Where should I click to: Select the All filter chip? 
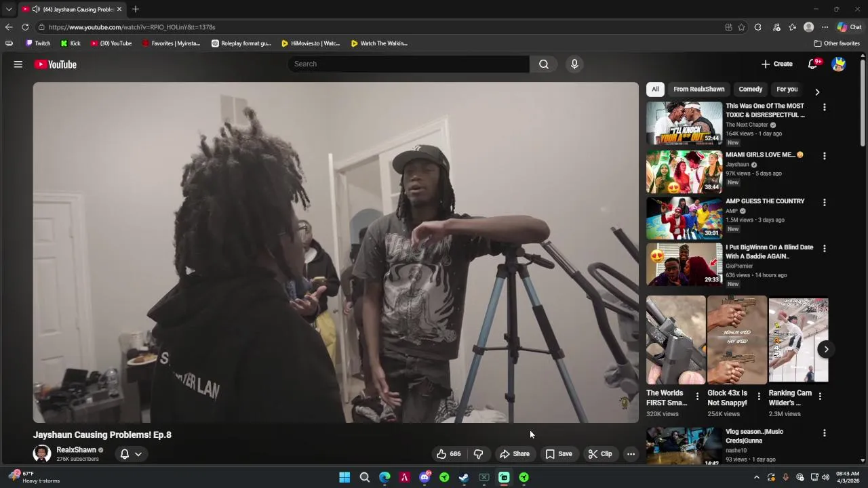(655, 89)
